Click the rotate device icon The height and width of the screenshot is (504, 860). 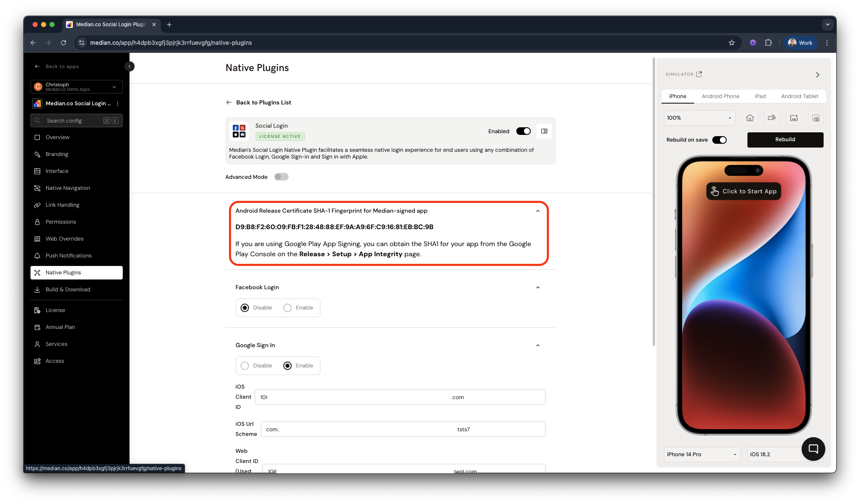pyautogui.click(x=772, y=118)
